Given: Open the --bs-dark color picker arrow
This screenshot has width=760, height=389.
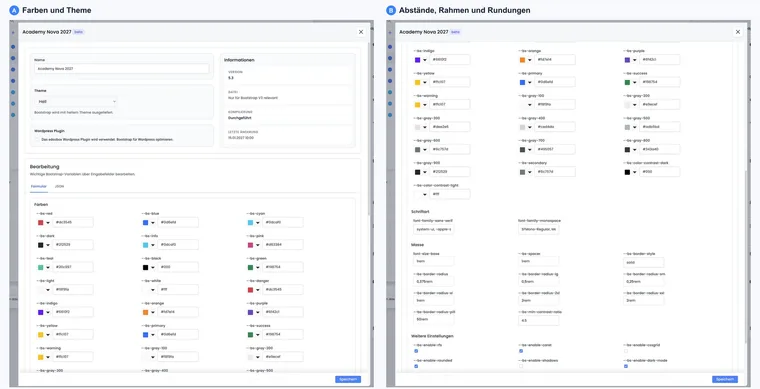Looking at the screenshot, I should coord(48,245).
